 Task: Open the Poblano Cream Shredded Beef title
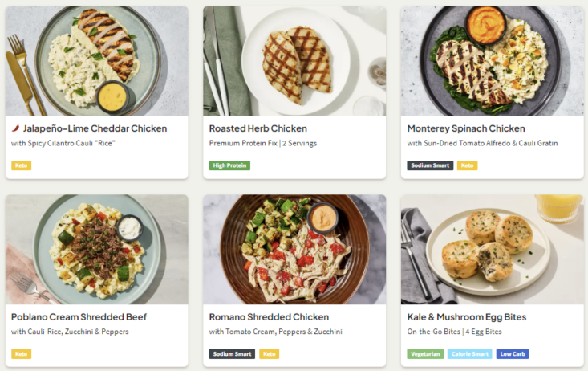point(79,316)
